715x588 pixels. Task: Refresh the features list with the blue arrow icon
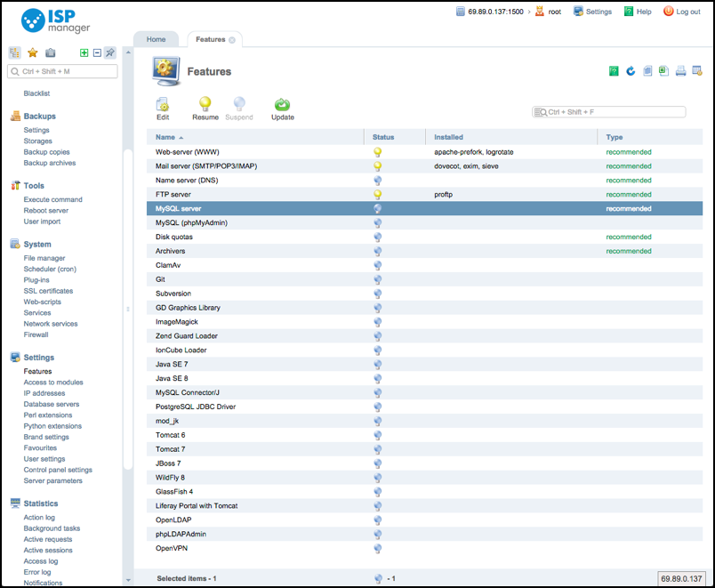pyautogui.click(x=631, y=71)
